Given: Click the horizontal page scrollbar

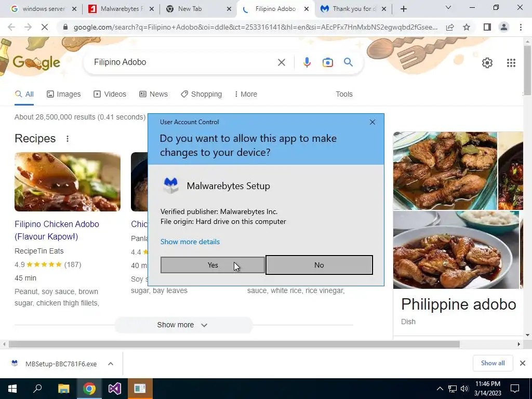Looking at the screenshot, I should point(234,344).
